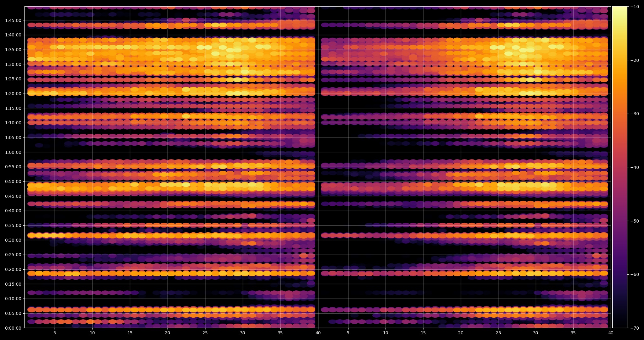This screenshot has height=340, width=644.
Task: Click x-axis label 10 in right panel
Action: point(386,333)
